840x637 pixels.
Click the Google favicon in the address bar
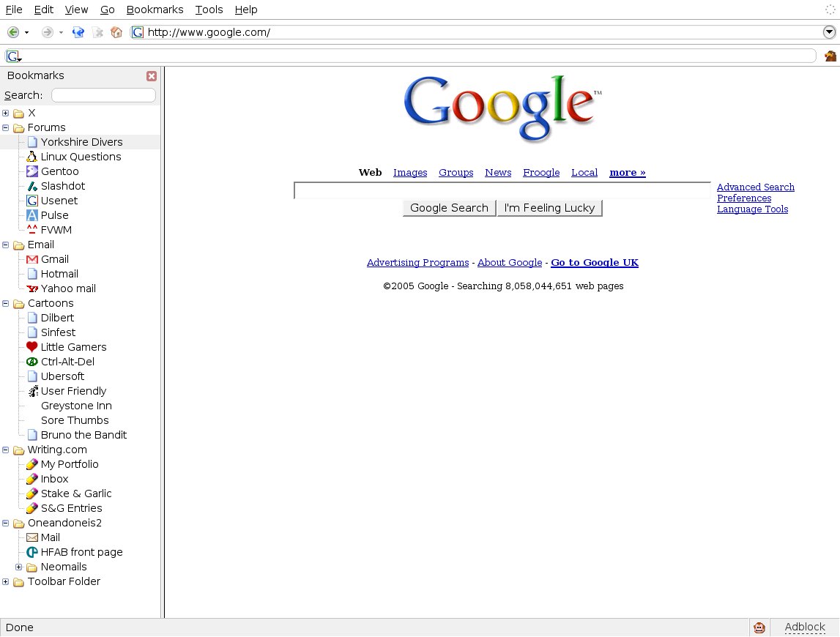pyautogui.click(x=138, y=32)
